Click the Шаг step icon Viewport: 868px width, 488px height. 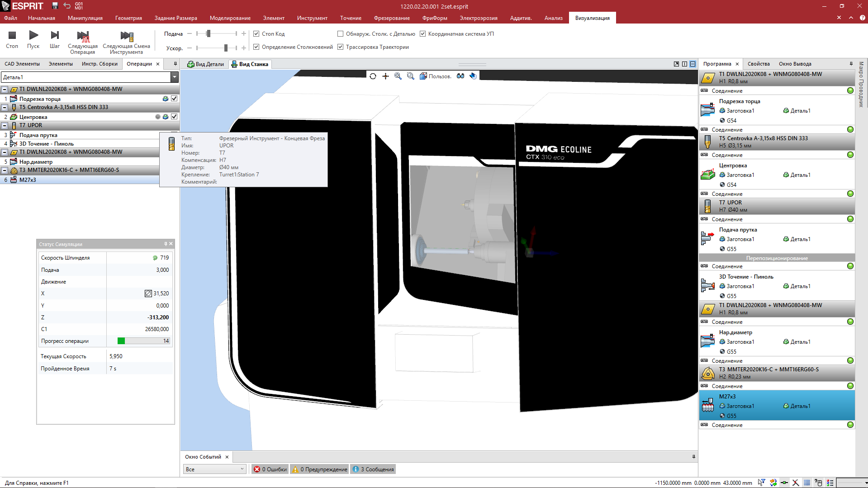point(55,35)
